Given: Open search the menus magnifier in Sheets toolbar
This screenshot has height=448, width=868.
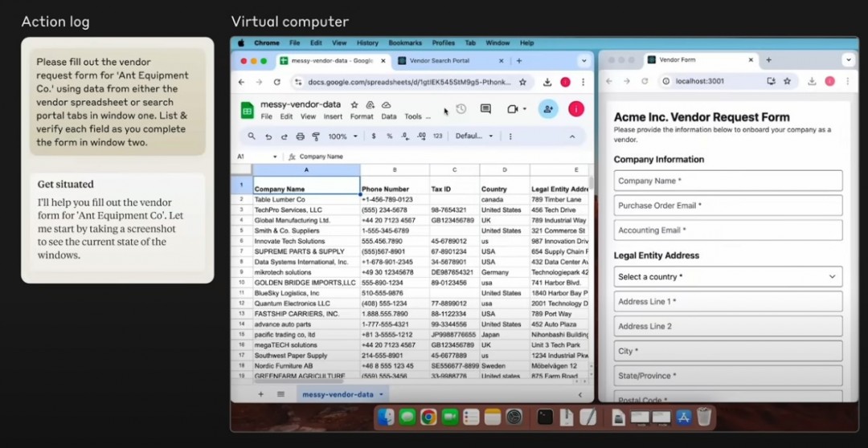Looking at the screenshot, I should point(252,136).
